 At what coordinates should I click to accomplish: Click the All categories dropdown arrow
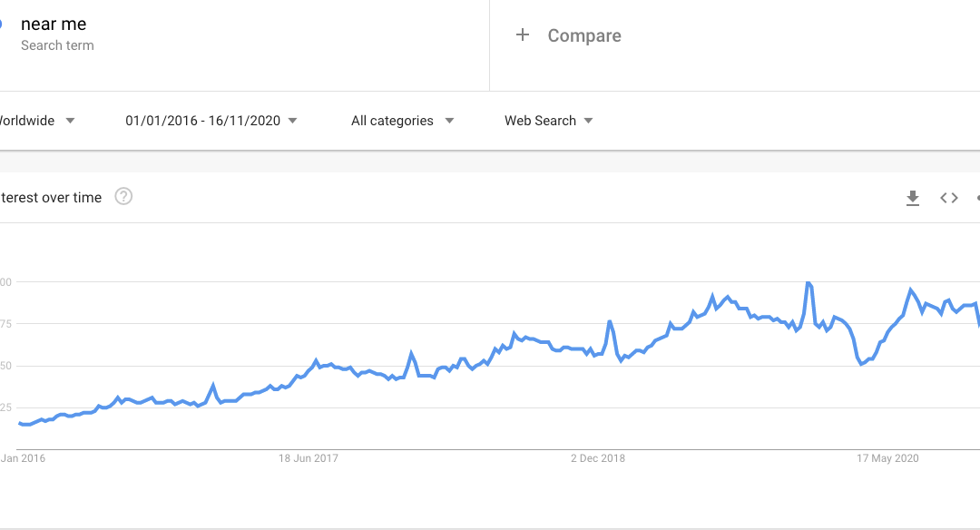click(x=450, y=120)
